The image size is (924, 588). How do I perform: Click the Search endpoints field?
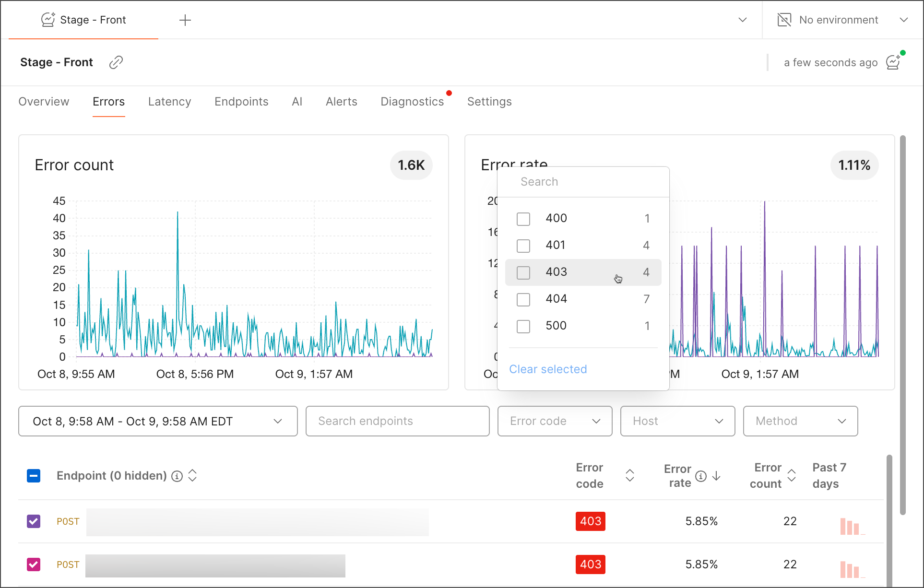pyautogui.click(x=397, y=421)
